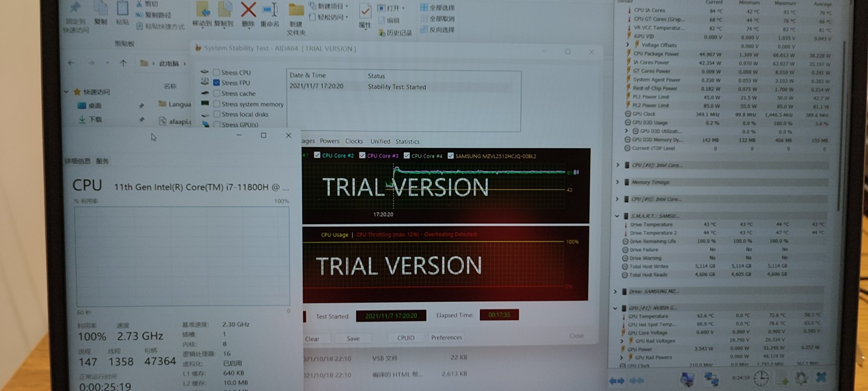
Task: Click HWiNFO monitor with magnifier icon
Action: pos(687,379)
